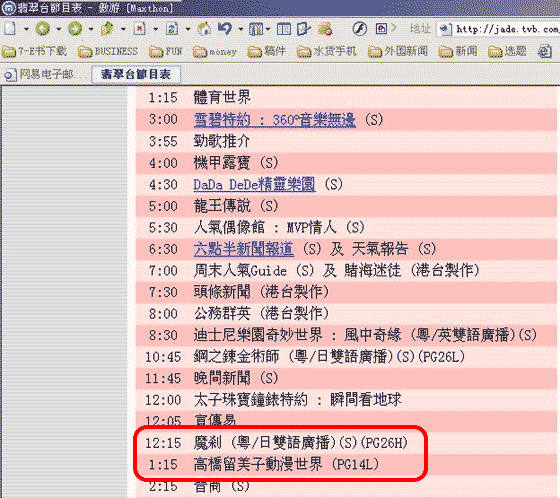The height and width of the screenshot is (498, 560).
Task: Go back with the green Back arrow
Action: 42,28
